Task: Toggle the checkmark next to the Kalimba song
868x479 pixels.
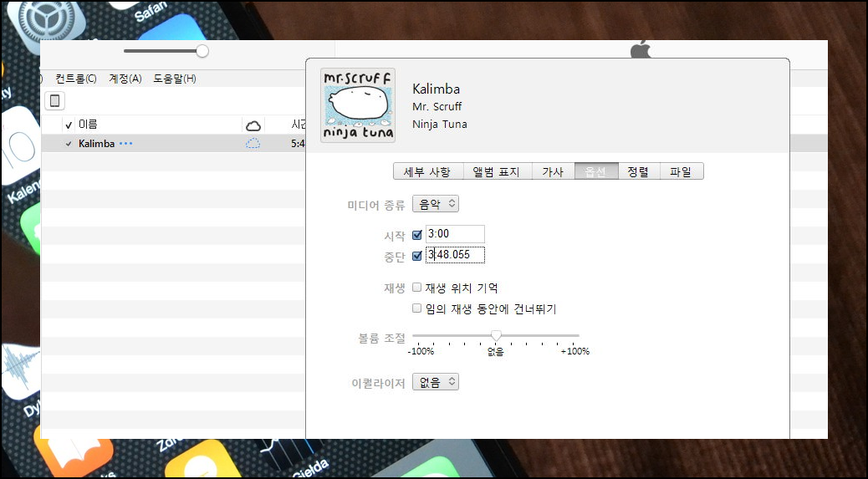Action: (x=69, y=144)
